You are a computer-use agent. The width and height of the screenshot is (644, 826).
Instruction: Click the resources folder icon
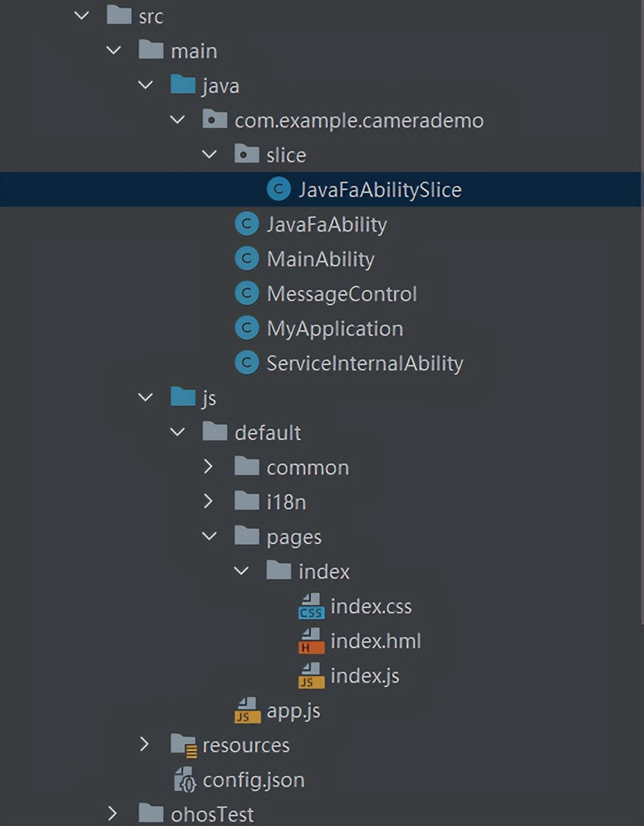pyautogui.click(x=183, y=745)
